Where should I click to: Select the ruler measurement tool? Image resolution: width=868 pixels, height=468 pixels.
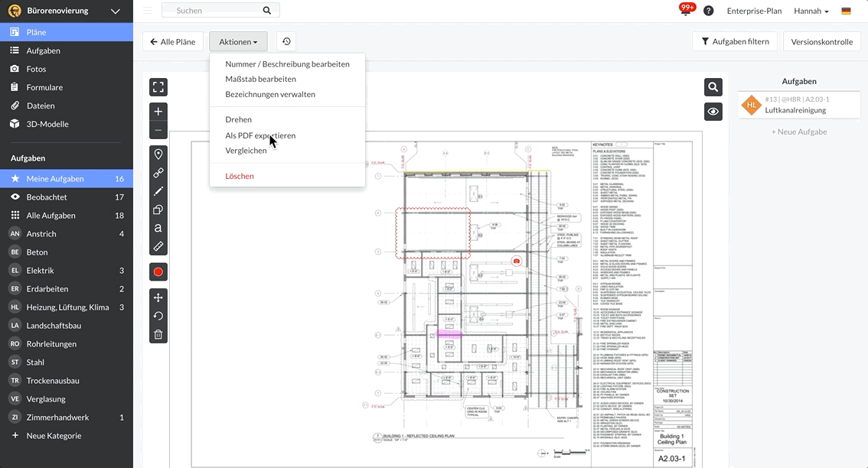158,246
